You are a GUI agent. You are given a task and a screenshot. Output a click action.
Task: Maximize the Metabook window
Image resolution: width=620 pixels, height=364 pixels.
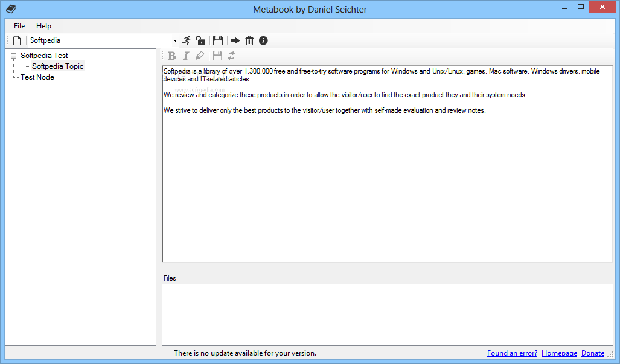(581, 7)
